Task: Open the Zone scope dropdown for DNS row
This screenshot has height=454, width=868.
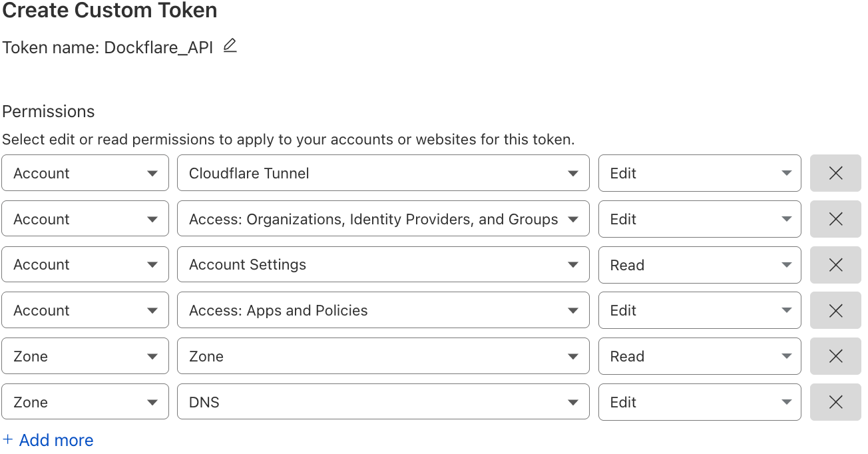Action: (x=85, y=402)
